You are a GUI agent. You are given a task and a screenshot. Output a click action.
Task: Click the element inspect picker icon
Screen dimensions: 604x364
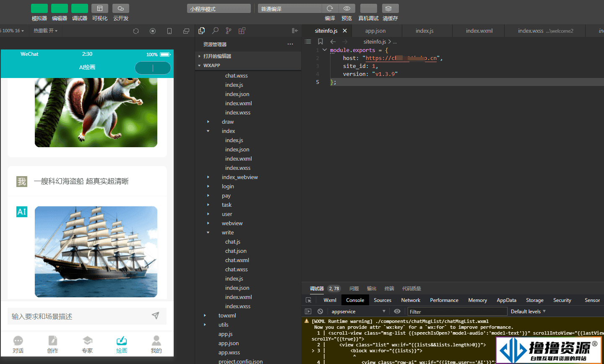pos(309,300)
